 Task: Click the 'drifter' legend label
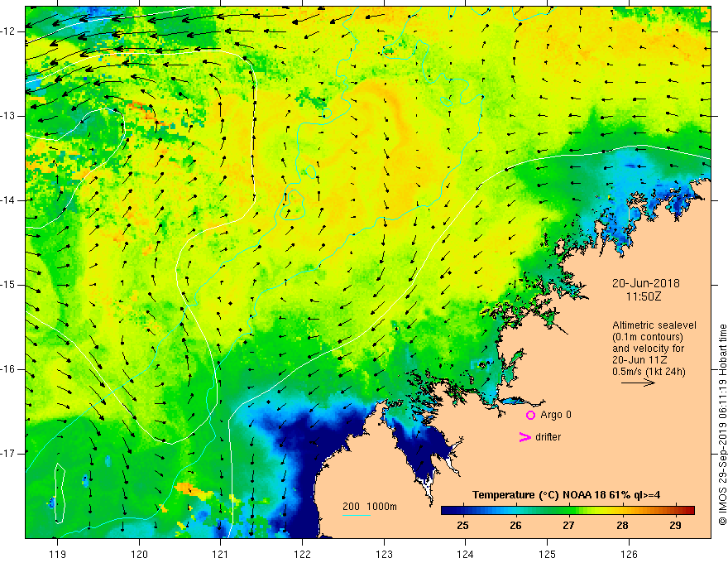click(x=548, y=437)
